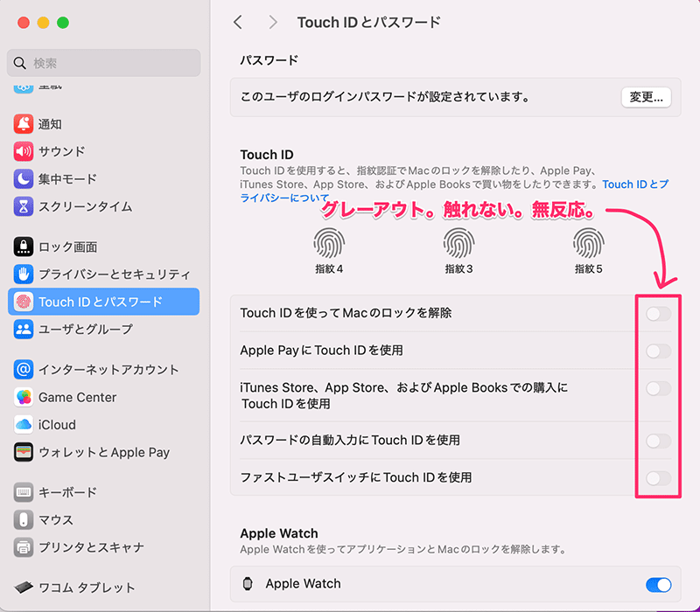The height and width of the screenshot is (612, 700).
Task: Click the キーボード keyboard icon
Action: (24, 492)
